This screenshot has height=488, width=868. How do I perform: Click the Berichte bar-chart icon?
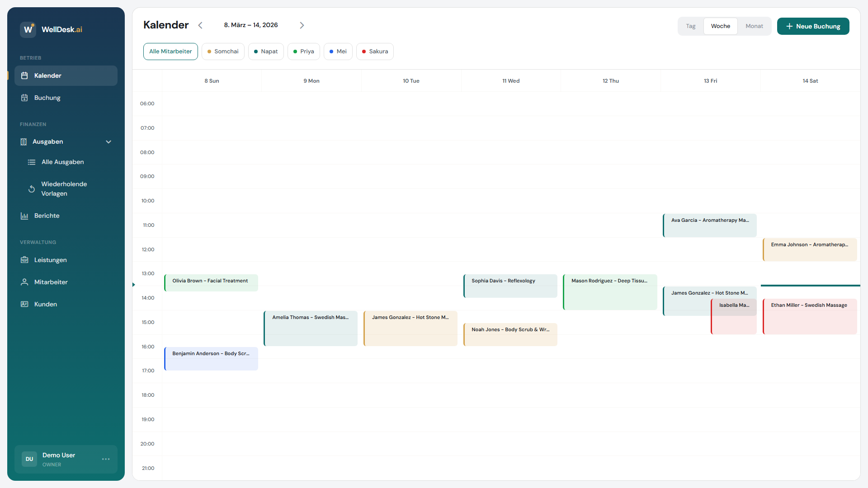24,216
